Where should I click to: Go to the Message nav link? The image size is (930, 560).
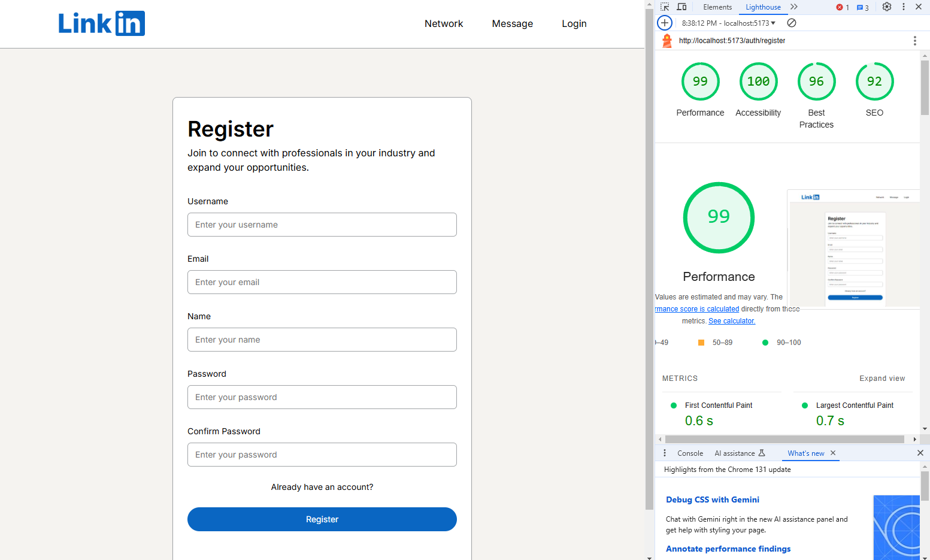pos(513,23)
